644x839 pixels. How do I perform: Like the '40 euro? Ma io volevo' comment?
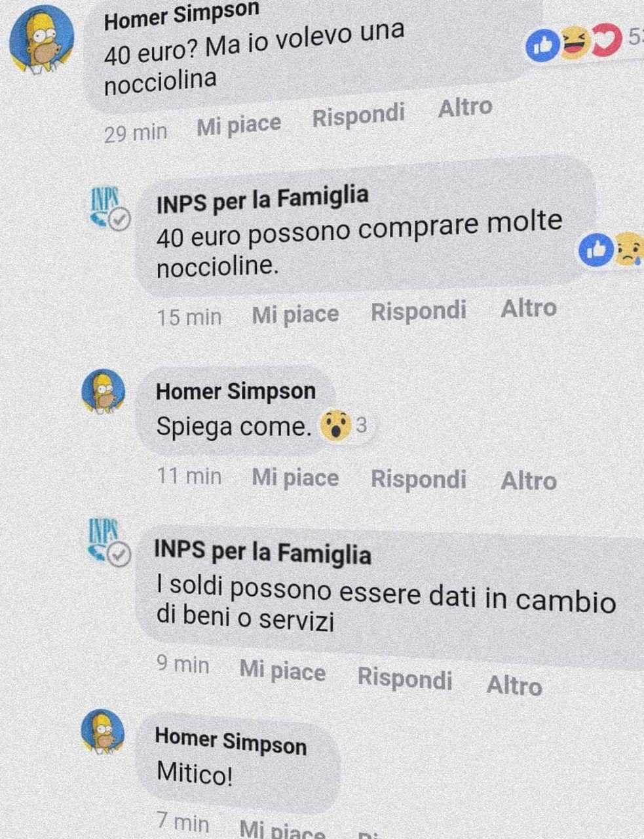239,125
